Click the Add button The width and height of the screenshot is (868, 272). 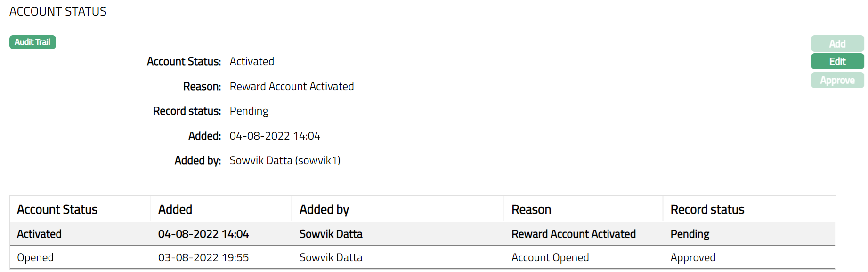pos(837,44)
